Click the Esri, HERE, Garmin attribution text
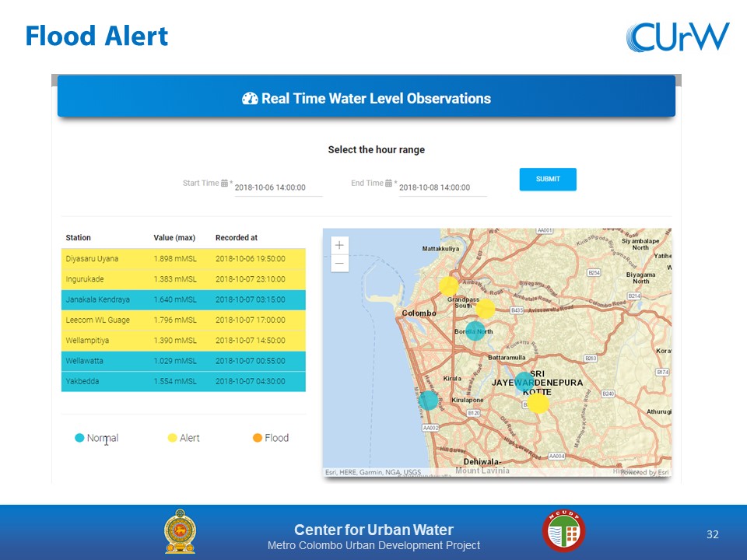 [x=373, y=472]
